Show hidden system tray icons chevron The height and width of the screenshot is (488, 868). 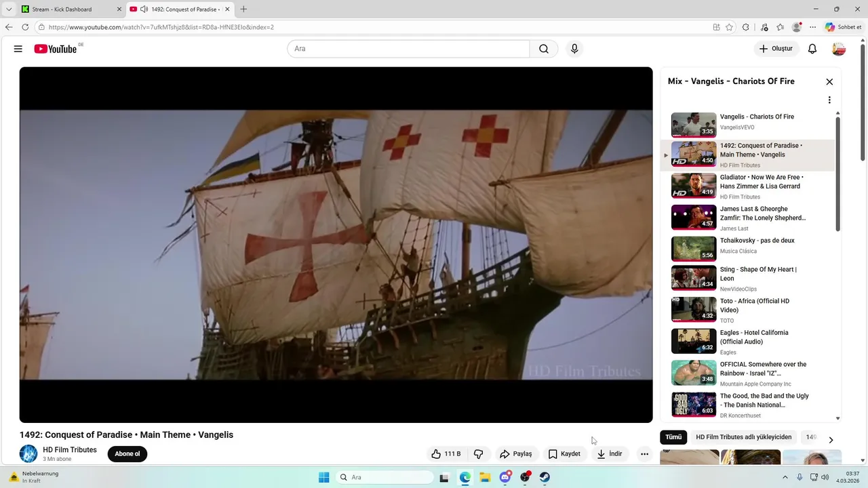[x=785, y=477]
